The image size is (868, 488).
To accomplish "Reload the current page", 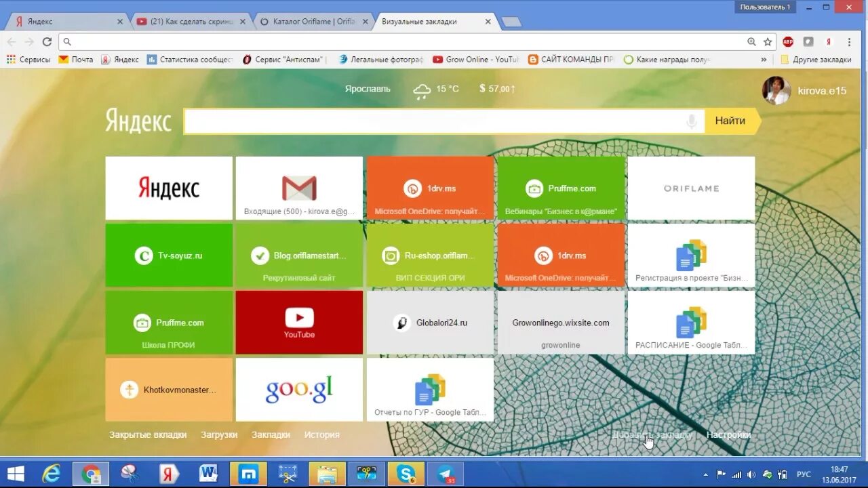I will pyautogui.click(x=47, y=41).
